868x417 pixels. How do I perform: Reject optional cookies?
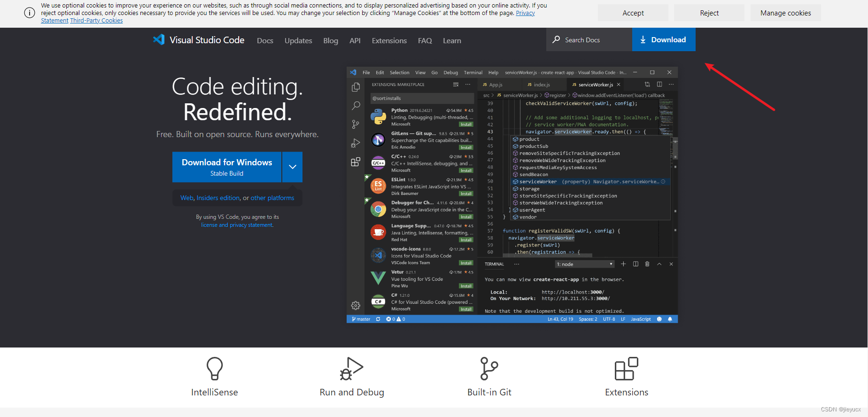pyautogui.click(x=709, y=13)
